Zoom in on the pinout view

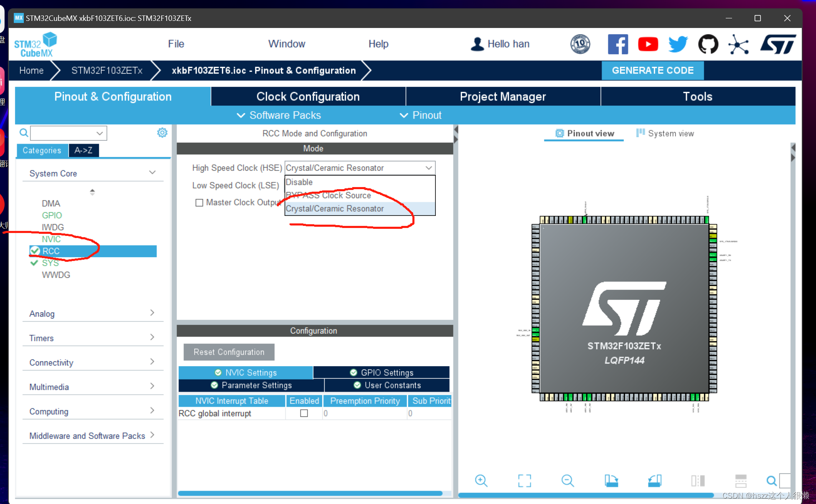[x=481, y=481]
